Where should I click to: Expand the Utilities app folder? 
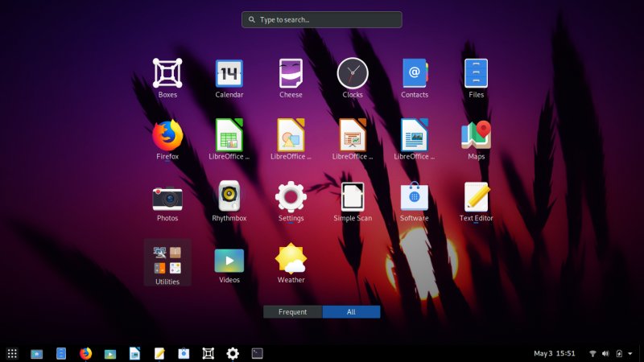pos(167,263)
